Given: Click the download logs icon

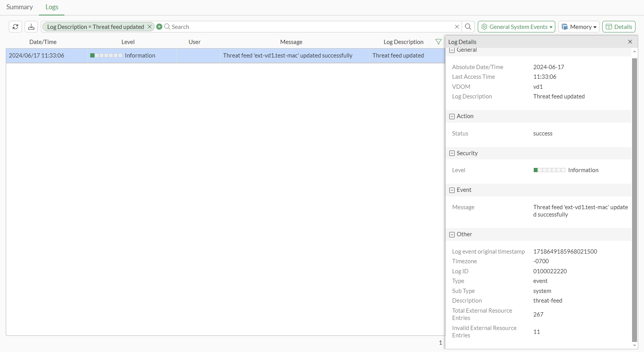Looking at the screenshot, I should [31, 27].
